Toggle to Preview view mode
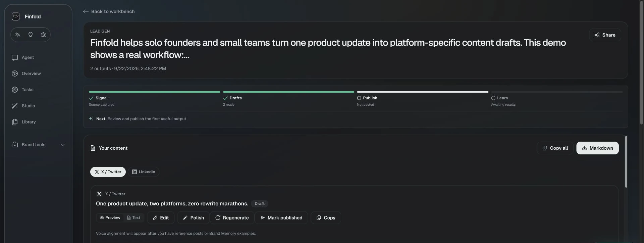The height and width of the screenshot is (243, 644). tap(110, 218)
